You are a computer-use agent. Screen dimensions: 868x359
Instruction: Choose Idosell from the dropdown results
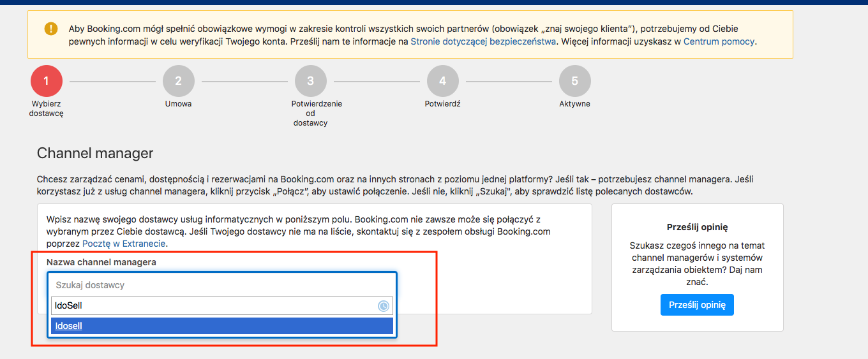[x=222, y=326]
